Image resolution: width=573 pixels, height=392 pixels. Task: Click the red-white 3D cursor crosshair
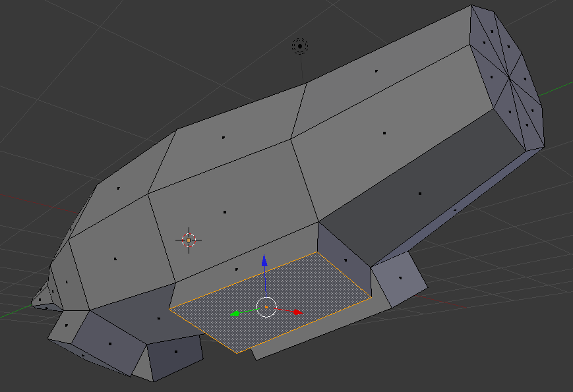tap(189, 240)
